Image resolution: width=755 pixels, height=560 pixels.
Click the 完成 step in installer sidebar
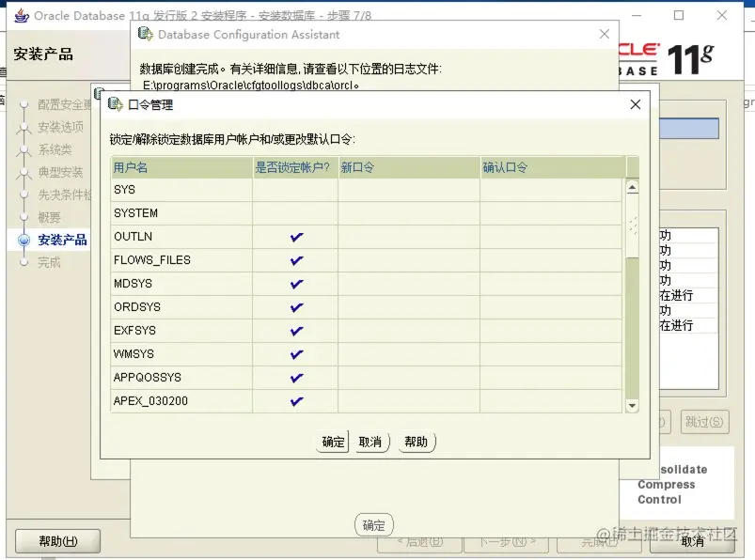49,263
